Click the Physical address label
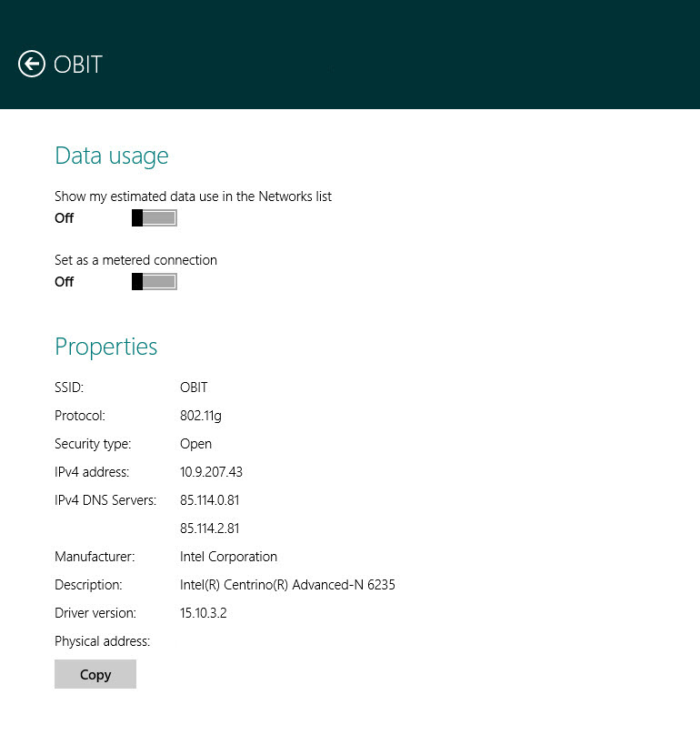This screenshot has width=700, height=735. coord(102,641)
